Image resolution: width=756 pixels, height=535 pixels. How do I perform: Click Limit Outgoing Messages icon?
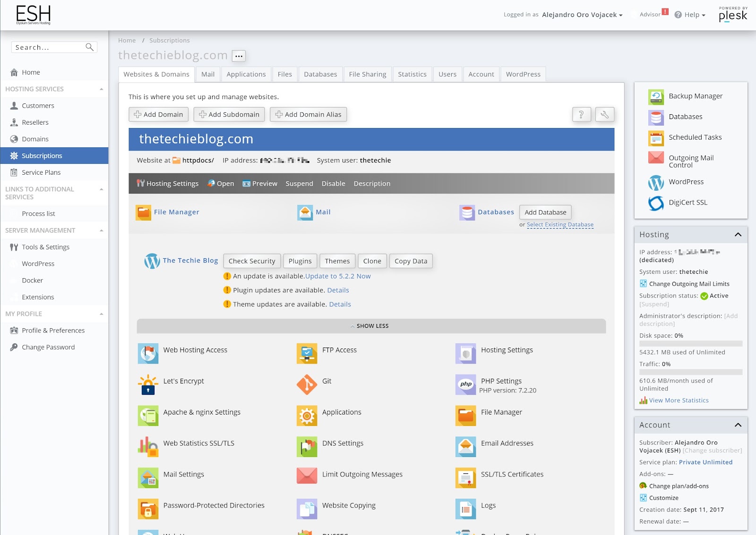point(307,476)
